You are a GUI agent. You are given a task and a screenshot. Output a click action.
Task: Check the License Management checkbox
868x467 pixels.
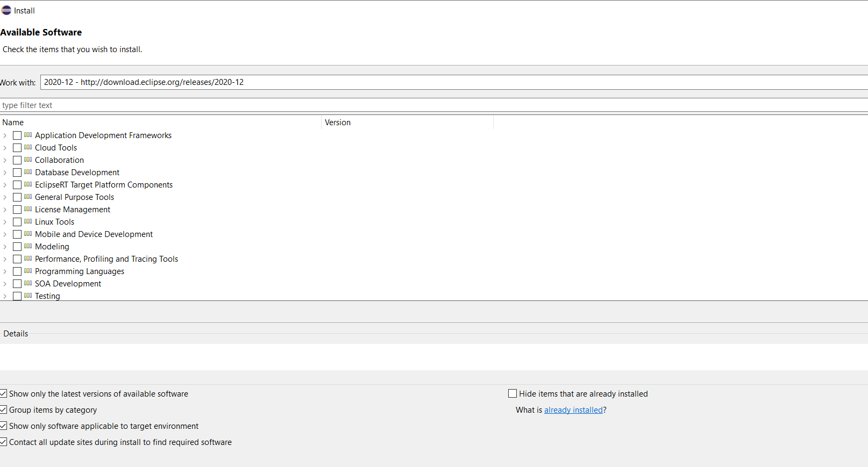pos(17,210)
